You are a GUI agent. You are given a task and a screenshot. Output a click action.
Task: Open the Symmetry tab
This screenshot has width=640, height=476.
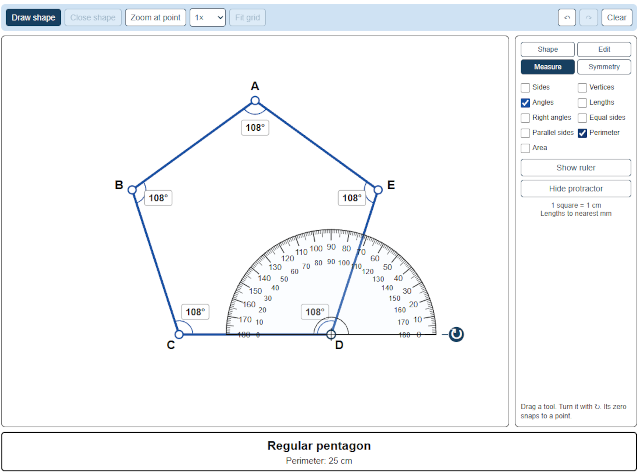(x=604, y=67)
